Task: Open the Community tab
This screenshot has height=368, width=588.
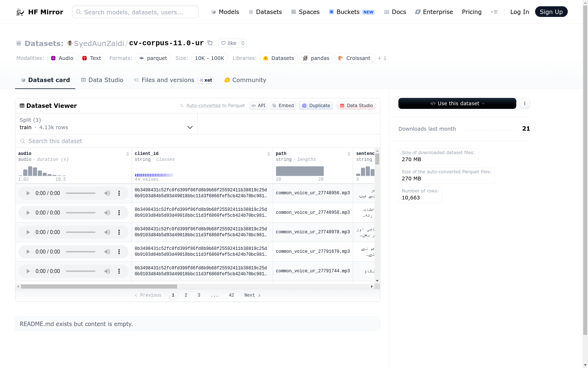Action: coord(245,80)
